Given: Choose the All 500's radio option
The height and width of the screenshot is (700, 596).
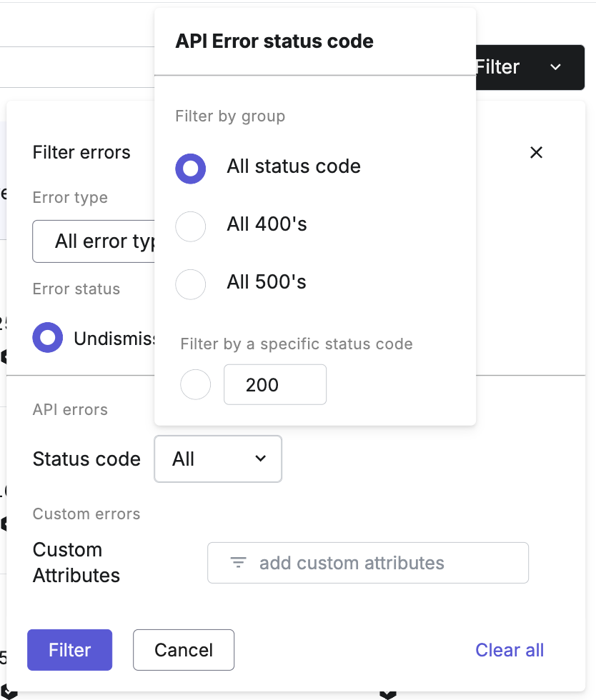Looking at the screenshot, I should click(x=191, y=284).
